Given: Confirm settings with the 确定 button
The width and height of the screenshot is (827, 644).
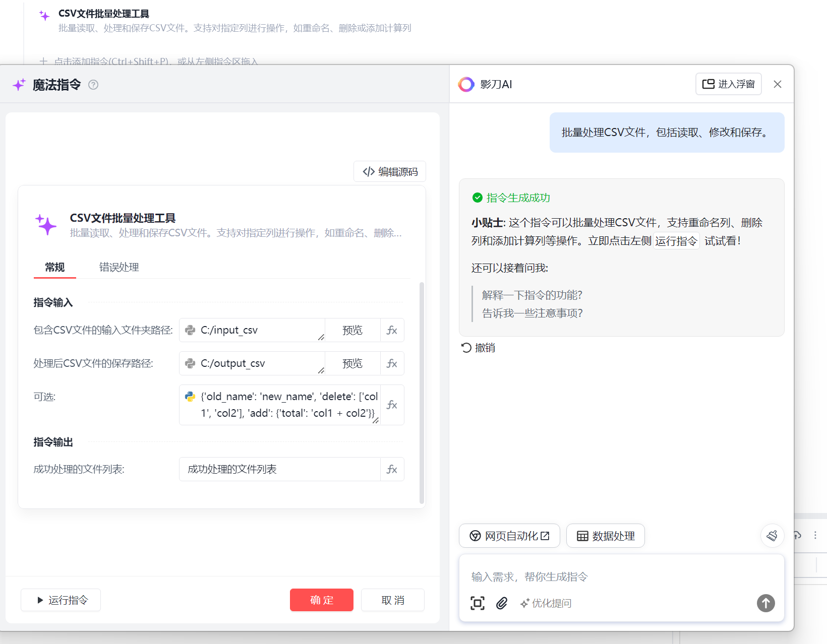Looking at the screenshot, I should tap(321, 600).
